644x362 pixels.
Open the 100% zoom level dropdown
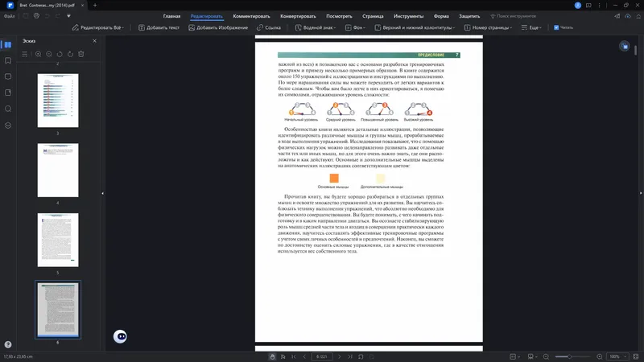click(617, 356)
